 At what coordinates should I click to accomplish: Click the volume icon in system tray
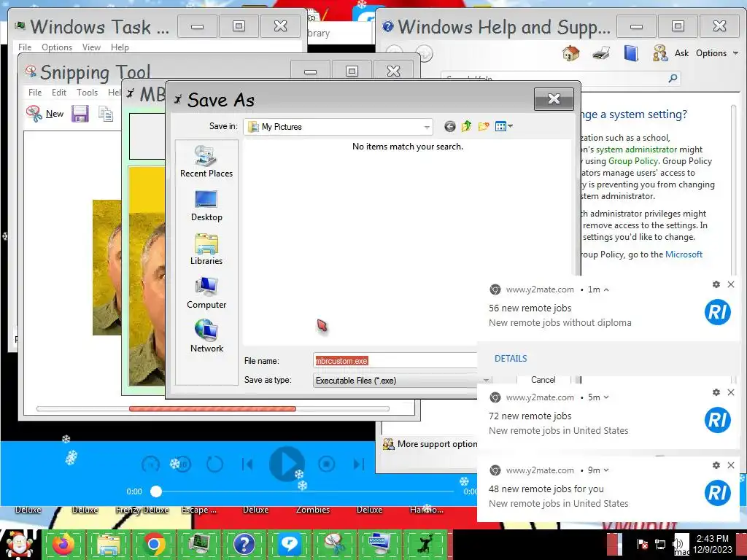pyautogui.click(x=678, y=544)
